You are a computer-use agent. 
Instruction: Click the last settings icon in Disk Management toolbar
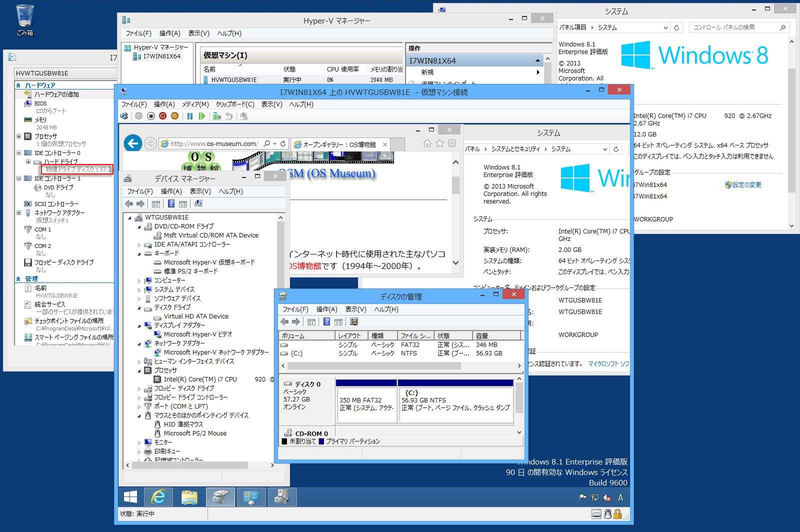[x=354, y=322]
